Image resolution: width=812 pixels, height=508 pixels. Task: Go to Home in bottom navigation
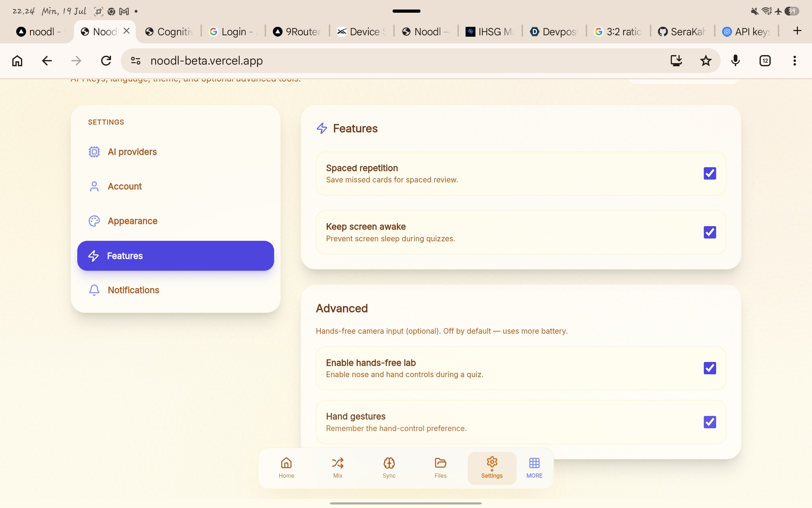point(286,468)
